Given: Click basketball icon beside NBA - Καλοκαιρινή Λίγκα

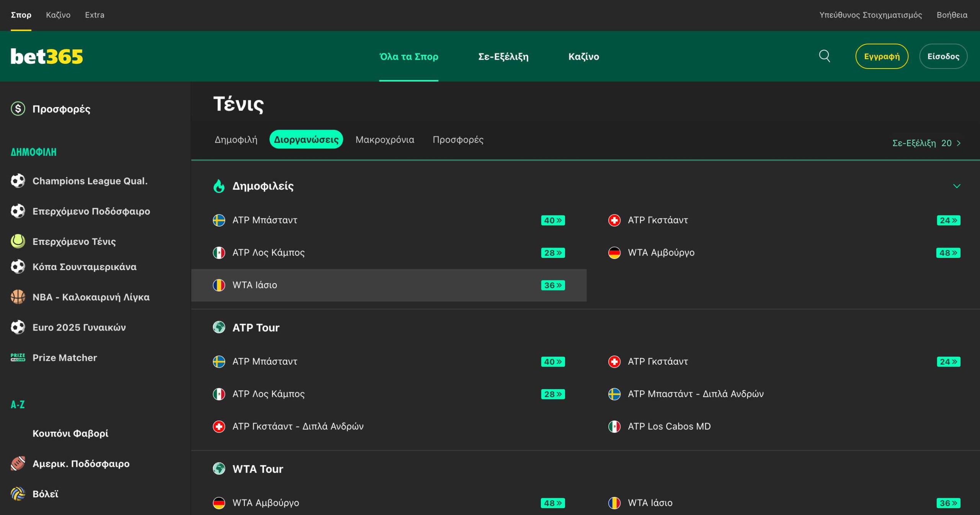Looking at the screenshot, I should pyautogui.click(x=18, y=297).
